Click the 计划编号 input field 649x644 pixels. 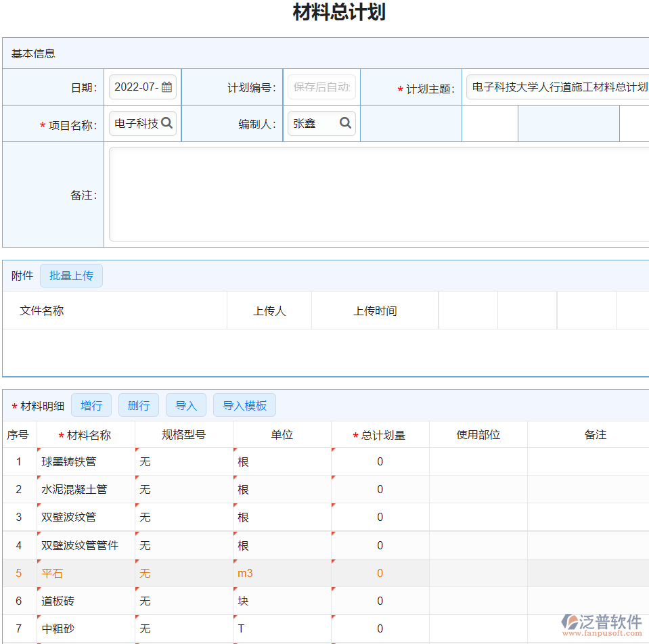[321, 87]
